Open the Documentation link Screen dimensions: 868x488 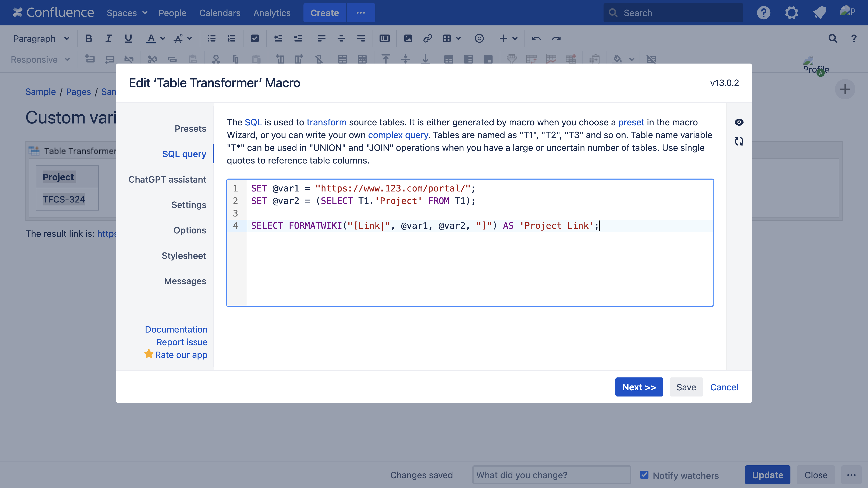(x=176, y=329)
